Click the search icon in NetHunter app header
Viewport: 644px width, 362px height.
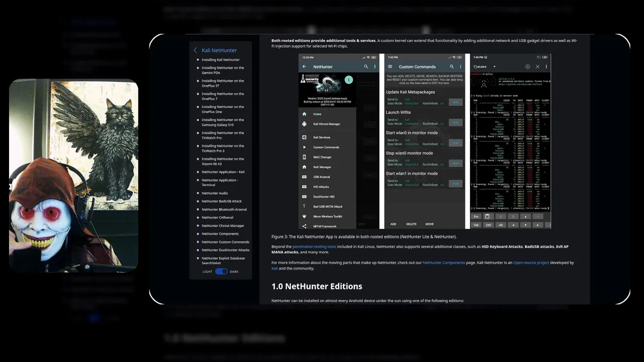(x=366, y=66)
